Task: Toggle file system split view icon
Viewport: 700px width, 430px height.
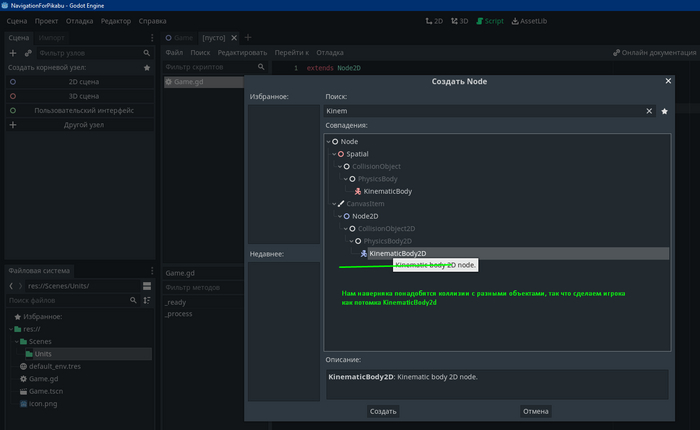Action: click(146, 286)
